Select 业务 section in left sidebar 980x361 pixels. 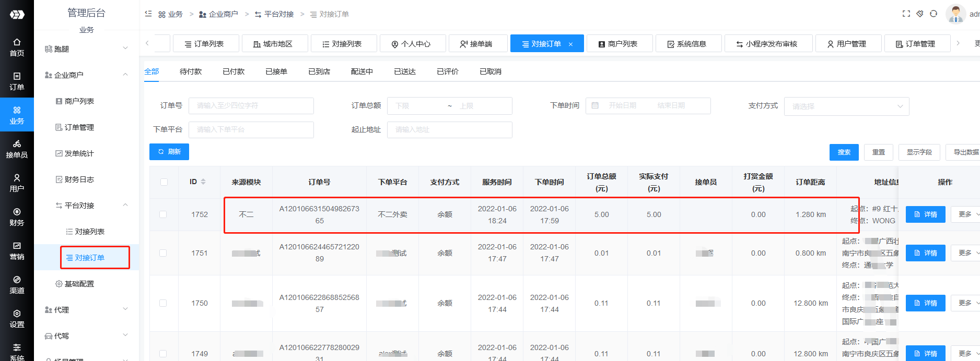tap(17, 115)
